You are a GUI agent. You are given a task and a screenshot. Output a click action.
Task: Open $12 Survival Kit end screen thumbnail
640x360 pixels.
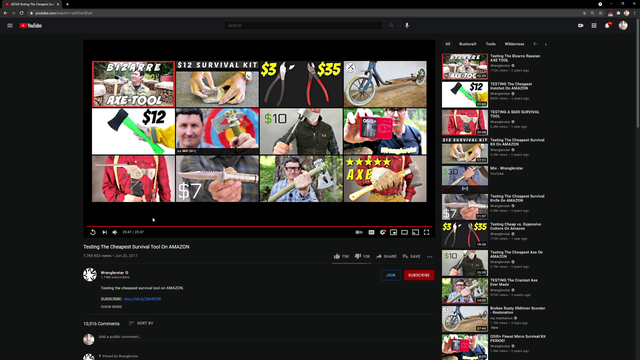217,84
